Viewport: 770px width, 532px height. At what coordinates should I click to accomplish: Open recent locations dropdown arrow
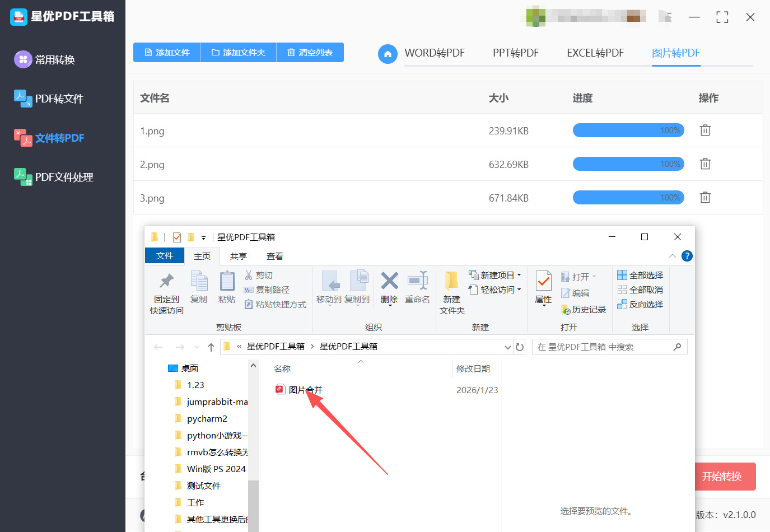click(197, 347)
